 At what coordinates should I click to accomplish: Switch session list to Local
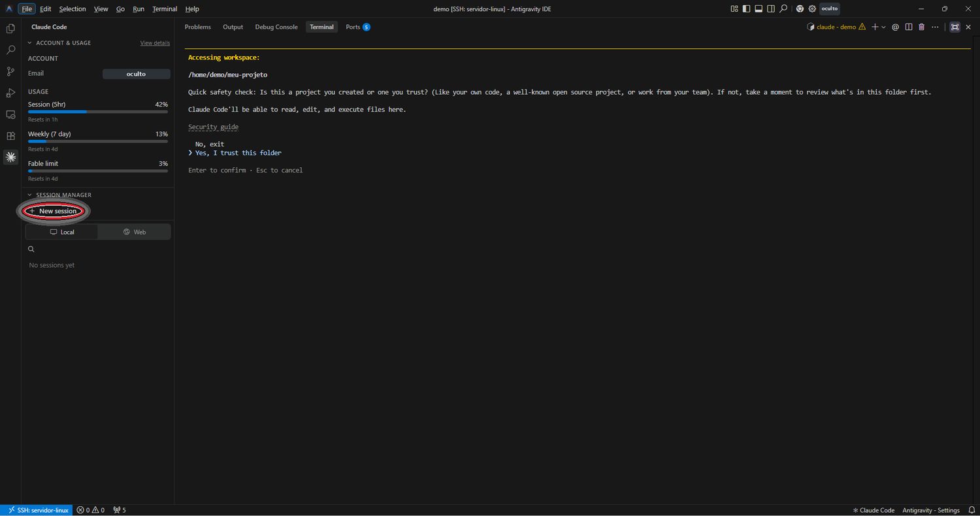coord(62,232)
